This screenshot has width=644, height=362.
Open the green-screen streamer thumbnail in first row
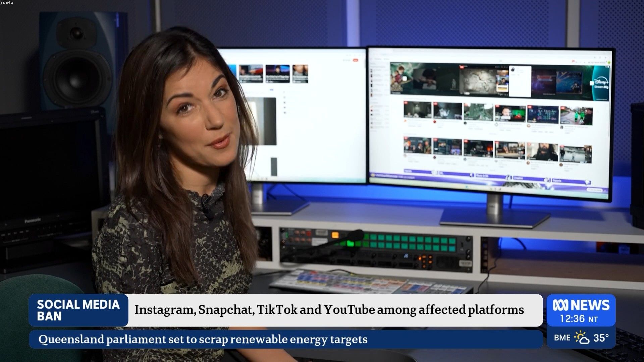(x=510, y=113)
